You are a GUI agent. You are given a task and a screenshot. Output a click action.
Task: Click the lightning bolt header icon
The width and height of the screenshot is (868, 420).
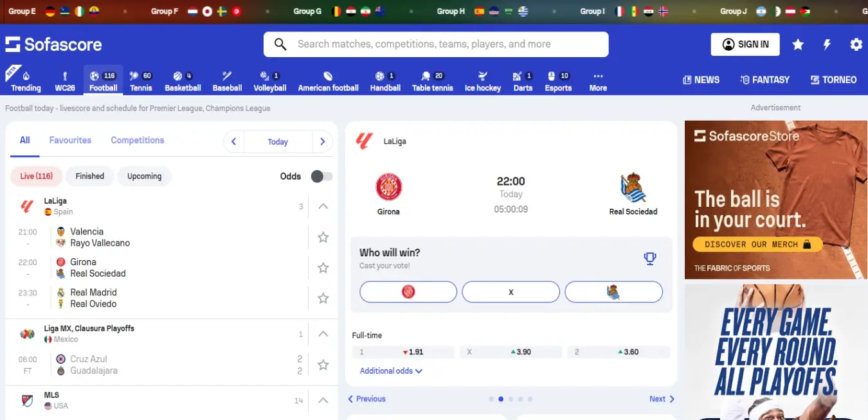pyautogui.click(x=827, y=44)
